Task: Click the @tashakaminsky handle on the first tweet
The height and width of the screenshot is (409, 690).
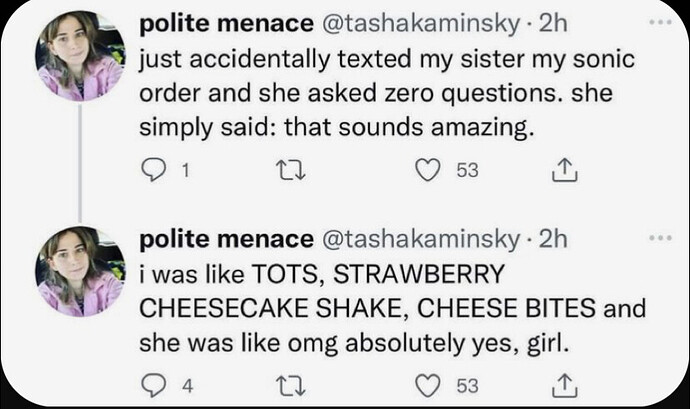Action: point(420,23)
